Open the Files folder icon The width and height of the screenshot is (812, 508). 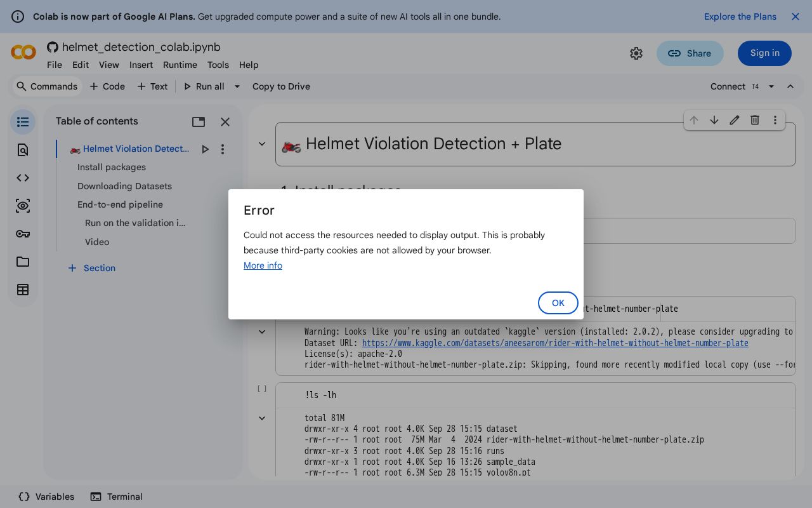tap(23, 262)
